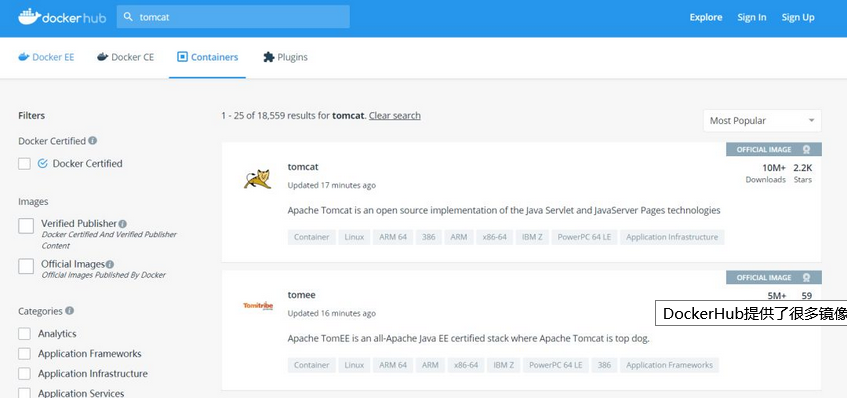Focus the tomcat search input field

pos(233,17)
